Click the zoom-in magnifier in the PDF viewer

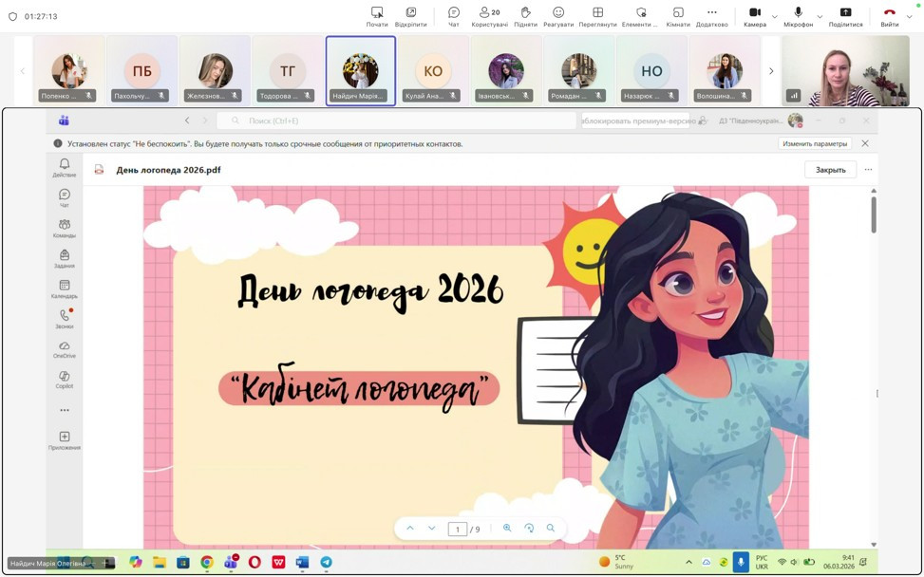click(507, 529)
